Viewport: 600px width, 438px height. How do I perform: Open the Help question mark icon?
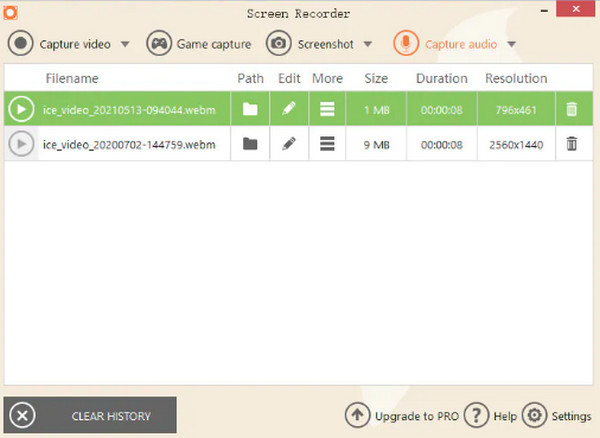(476, 415)
